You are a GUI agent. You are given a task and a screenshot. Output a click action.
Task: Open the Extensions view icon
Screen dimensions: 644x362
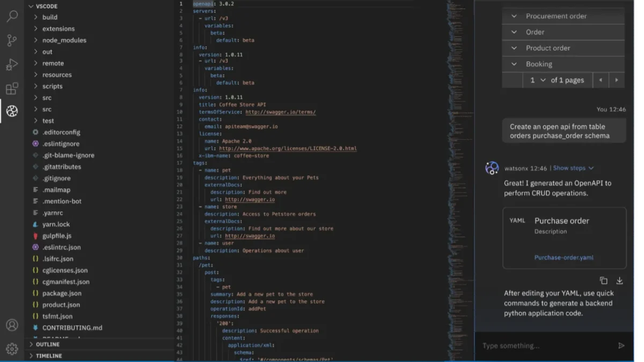pos(12,88)
